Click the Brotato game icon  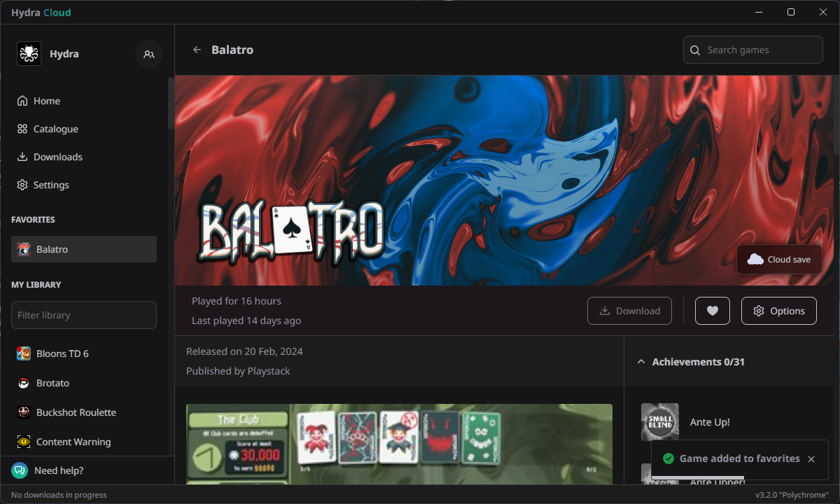tap(24, 383)
